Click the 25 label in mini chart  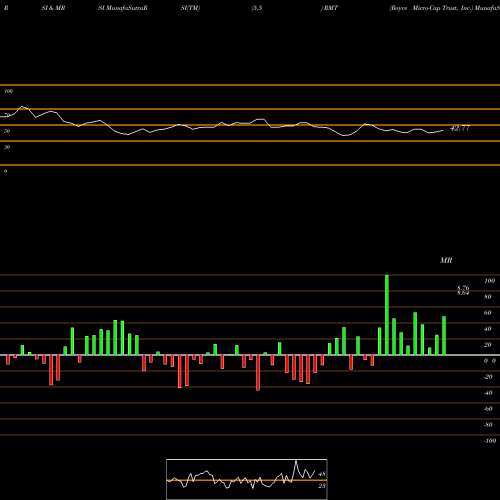click(x=322, y=486)
